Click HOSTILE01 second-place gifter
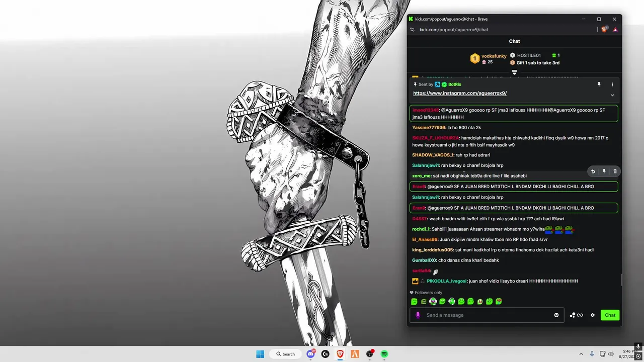The width and height of the screenshot is (644, 362). 529,55
